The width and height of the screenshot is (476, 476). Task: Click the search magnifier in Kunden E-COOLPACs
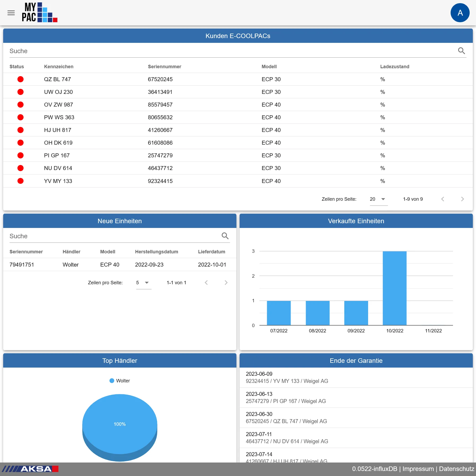point(462,51)
